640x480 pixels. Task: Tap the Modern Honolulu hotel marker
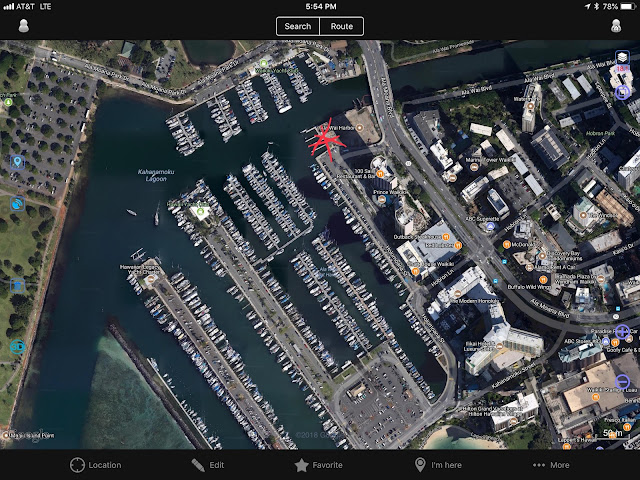457,293
